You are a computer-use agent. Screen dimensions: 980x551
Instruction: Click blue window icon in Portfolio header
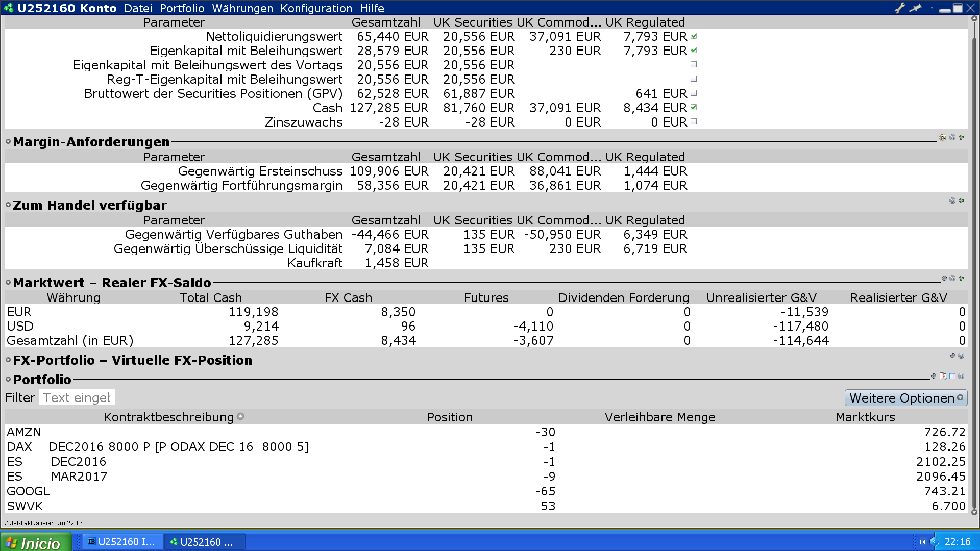pos(952,376)
